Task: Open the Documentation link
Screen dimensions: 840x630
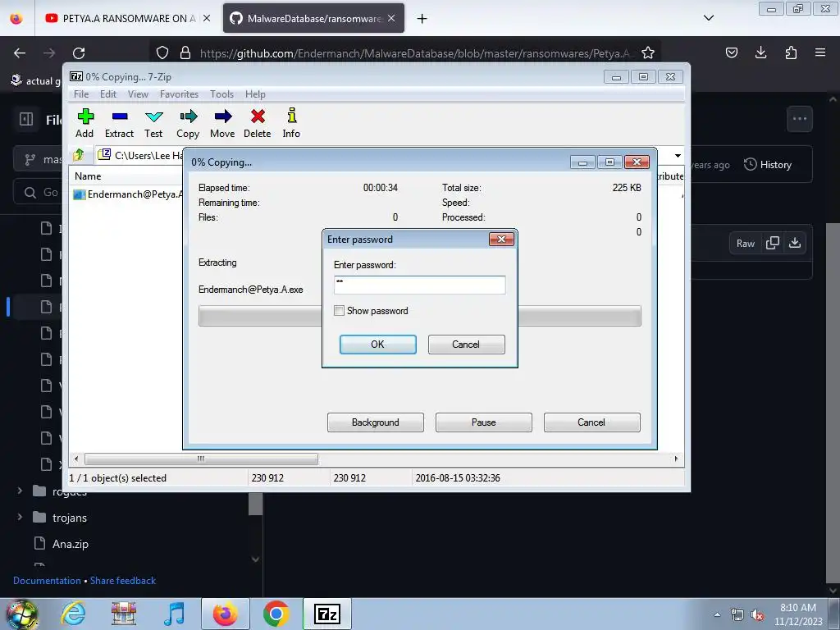Action: coord(47,581)
